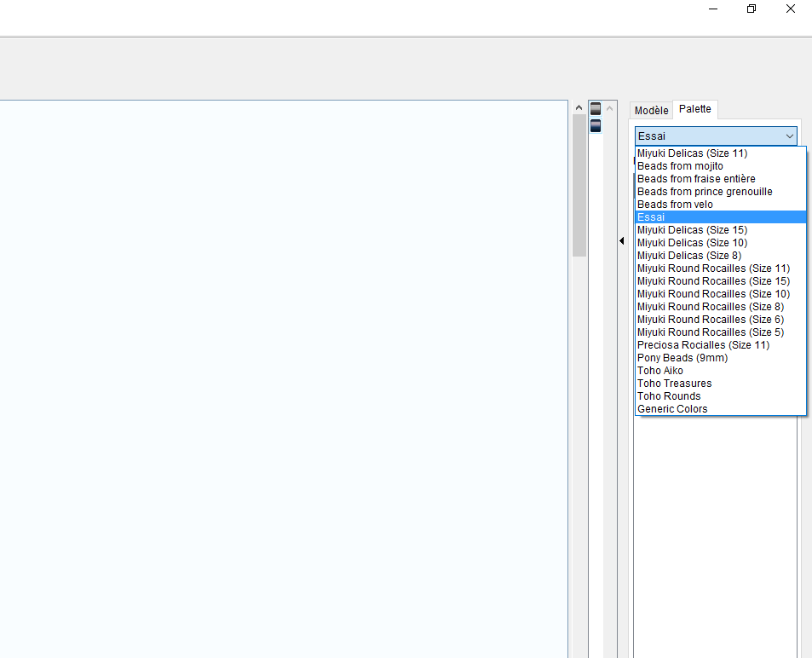Pick Generic Colors palette

click(x=672, y=409)
